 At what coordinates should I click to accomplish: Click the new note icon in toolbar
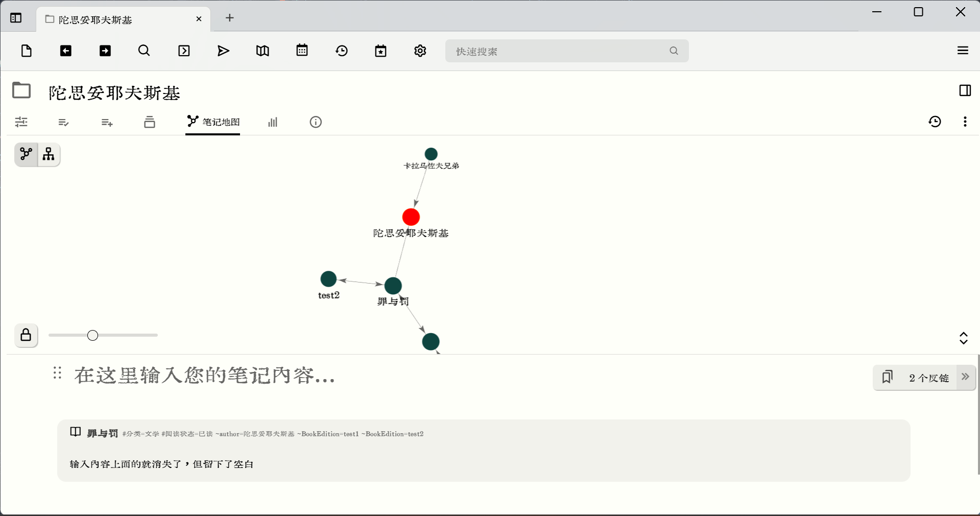click(x=27, y=51)
